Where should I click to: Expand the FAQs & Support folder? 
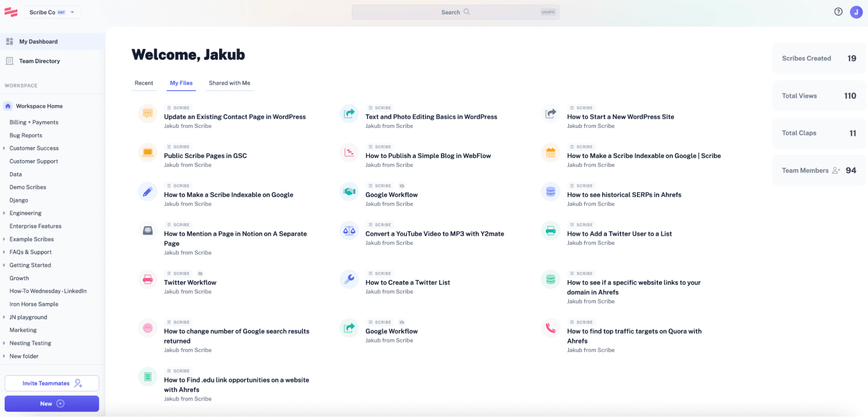click(x=4, y=252)
